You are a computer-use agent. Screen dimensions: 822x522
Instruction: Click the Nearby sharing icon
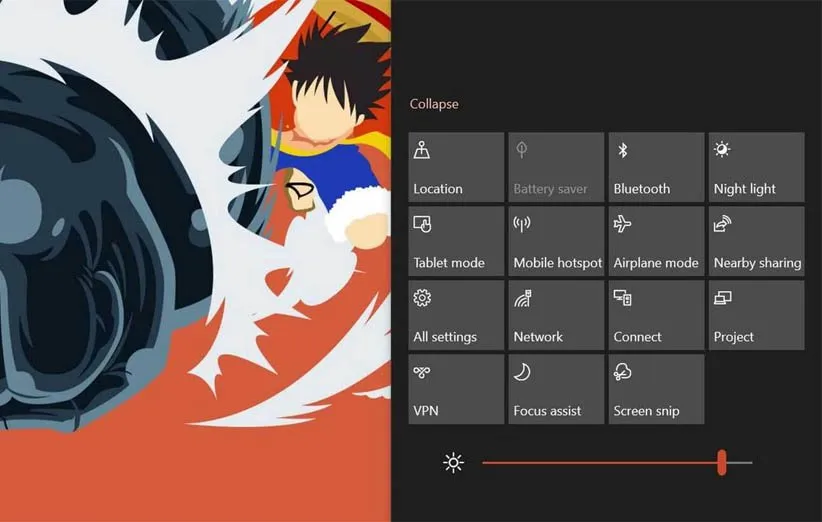722,224
